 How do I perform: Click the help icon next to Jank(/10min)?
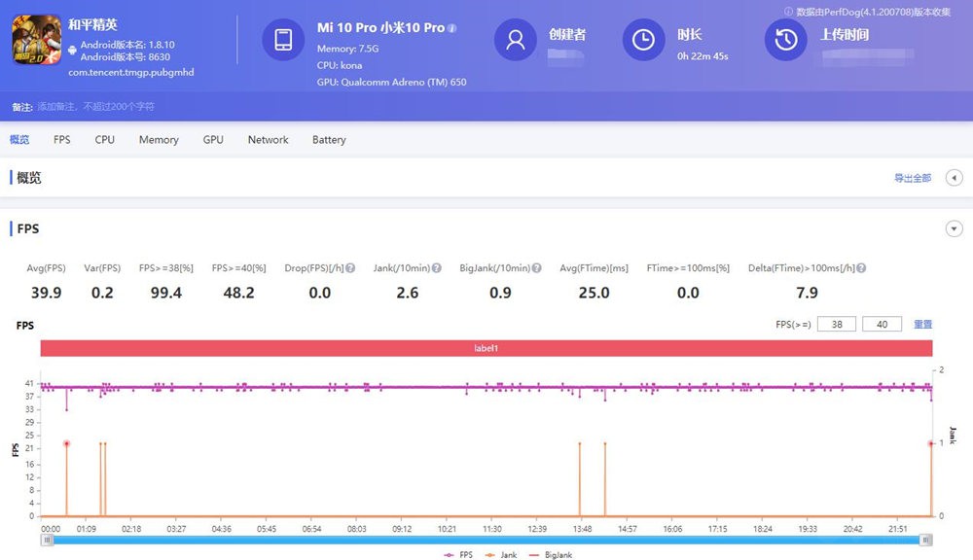coord(437,268)
